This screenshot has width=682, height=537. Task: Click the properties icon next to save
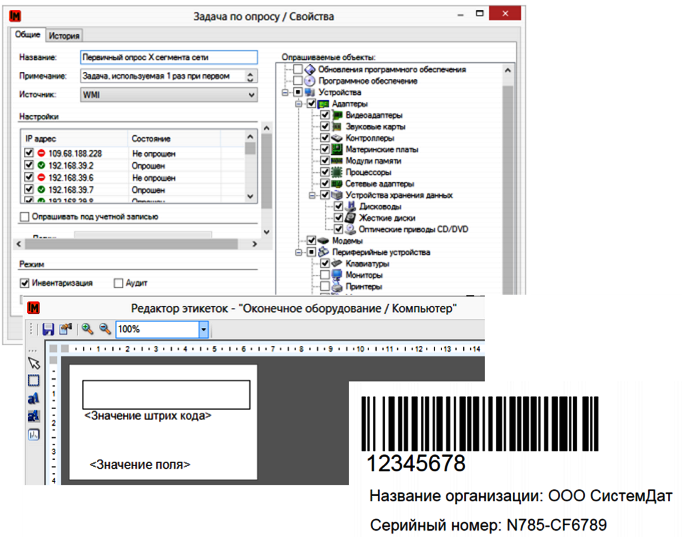coord(66,329)
